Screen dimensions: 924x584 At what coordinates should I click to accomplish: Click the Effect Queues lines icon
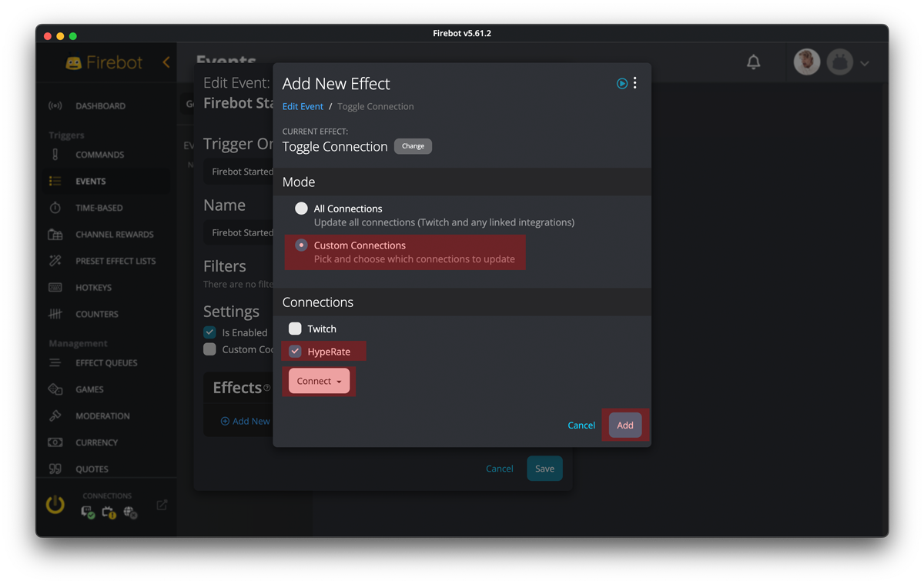pyautogui.click(x=55, y=363)
